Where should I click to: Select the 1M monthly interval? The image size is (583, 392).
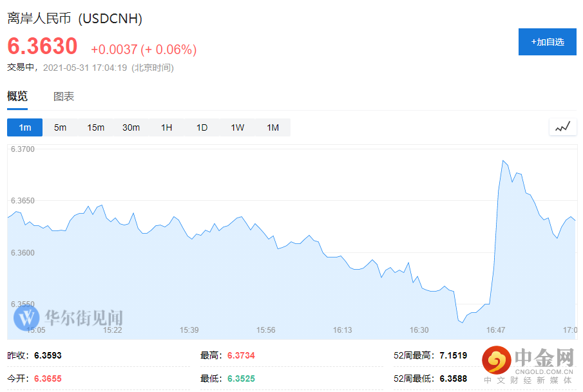272,127
